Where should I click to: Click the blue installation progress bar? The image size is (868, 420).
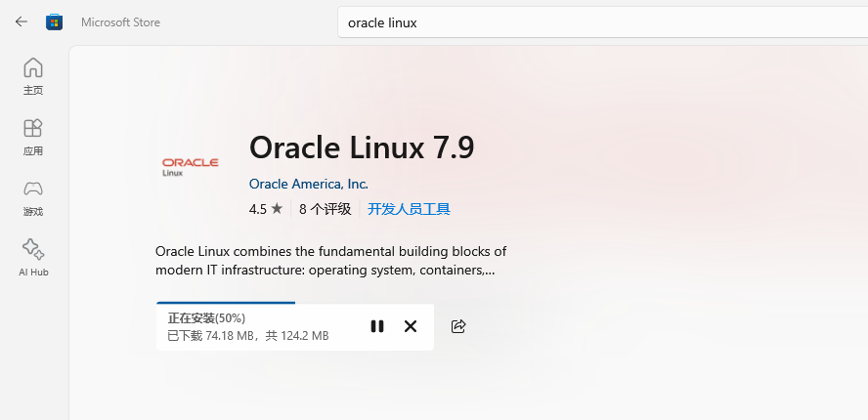(x=225, y=303)
